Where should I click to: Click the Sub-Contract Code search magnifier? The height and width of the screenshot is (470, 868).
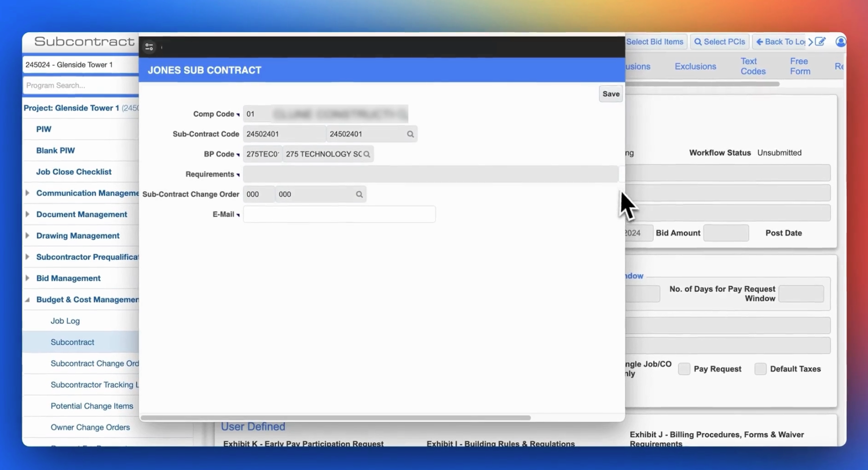click(410, 134)
